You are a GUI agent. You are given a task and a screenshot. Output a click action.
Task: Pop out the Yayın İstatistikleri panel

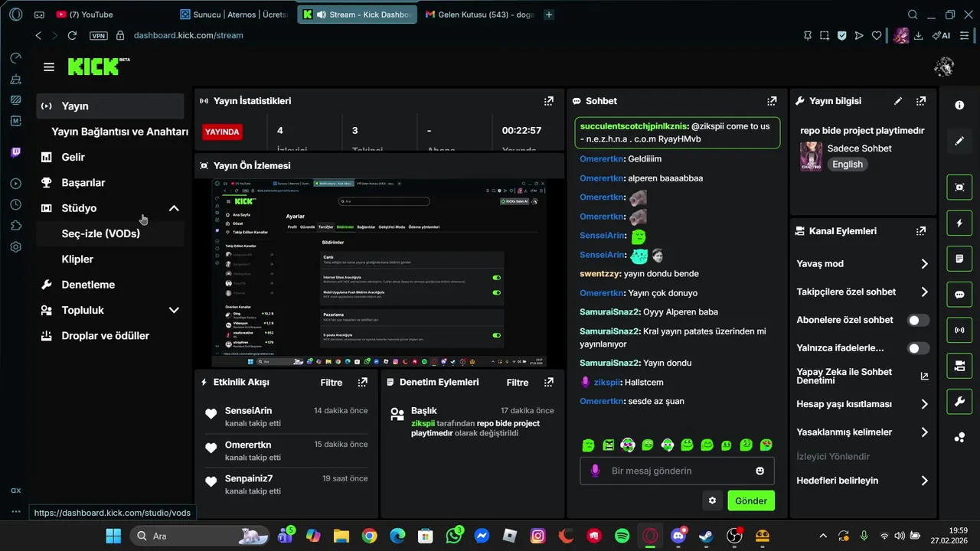click(x=548, y=101)
